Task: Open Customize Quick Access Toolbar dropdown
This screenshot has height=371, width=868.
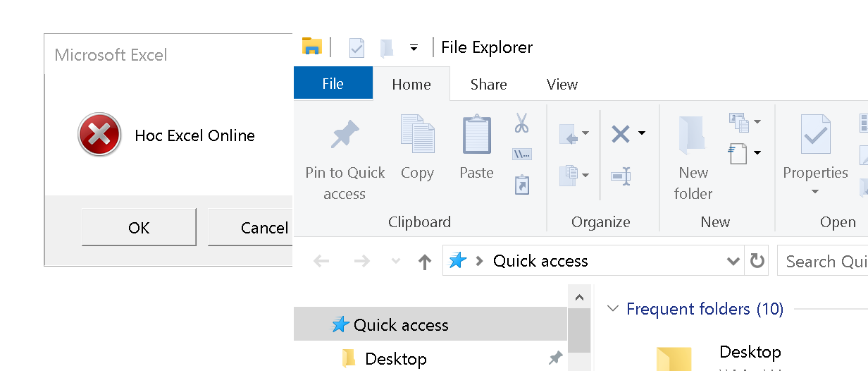Action: 414,48
